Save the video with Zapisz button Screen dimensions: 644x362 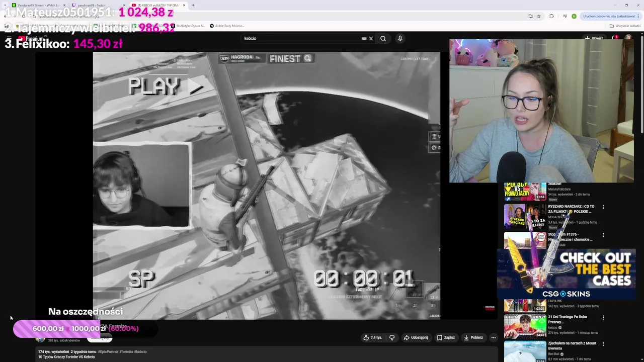446,337
